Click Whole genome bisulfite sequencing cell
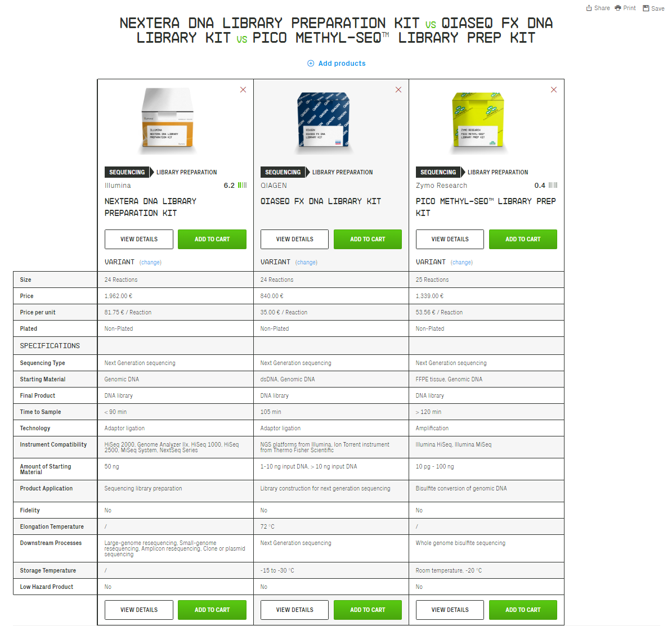The height and width of the screenshot is (626, 672). coord(486,548)
